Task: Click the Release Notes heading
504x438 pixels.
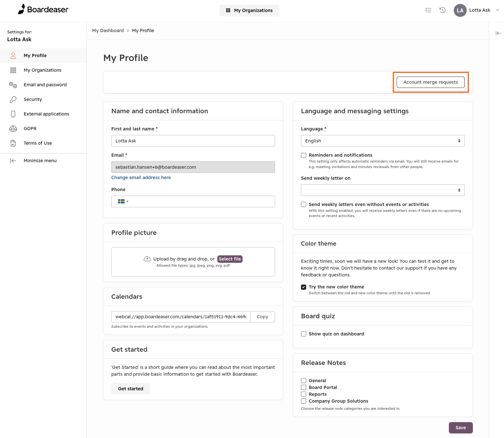Action: pos(323,363)
